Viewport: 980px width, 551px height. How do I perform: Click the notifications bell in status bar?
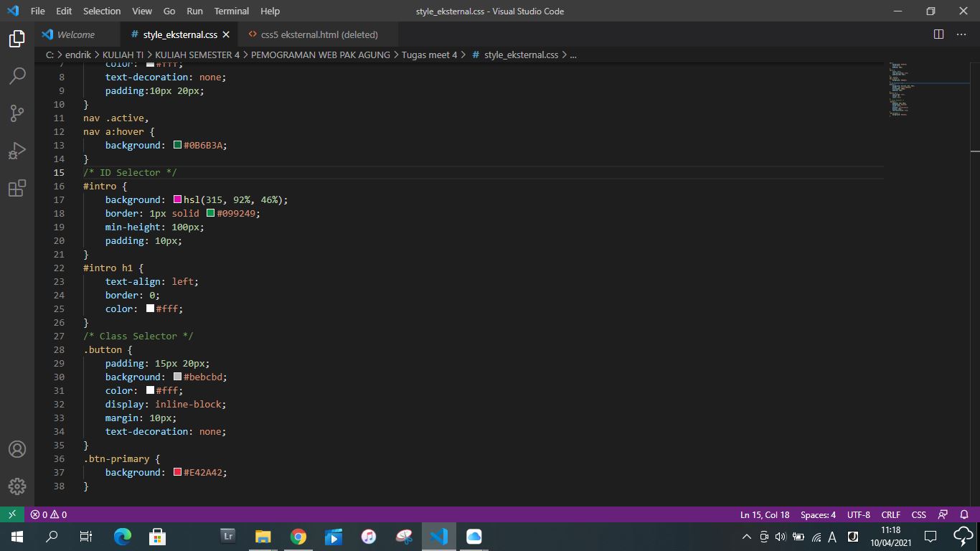tap(964, 514)
